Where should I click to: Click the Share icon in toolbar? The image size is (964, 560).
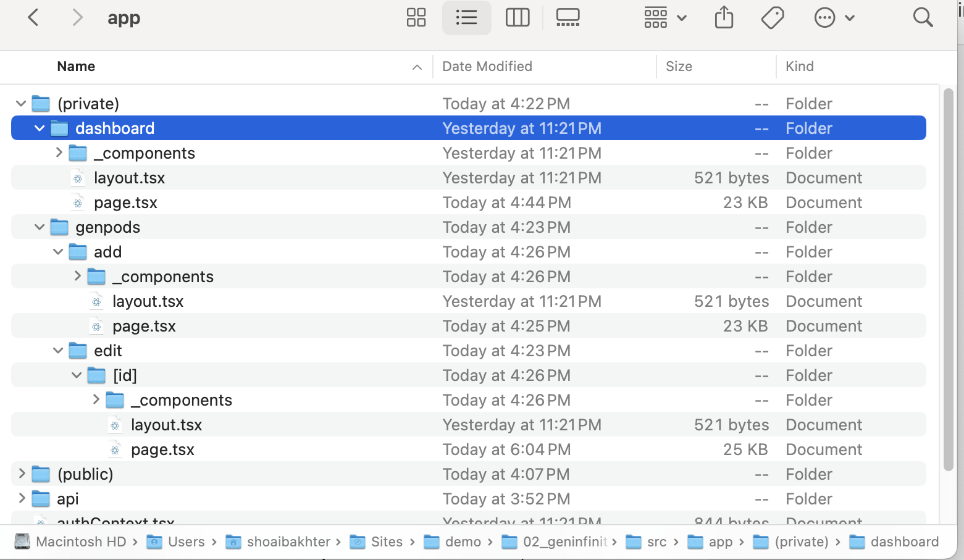[x=724, y=17]
